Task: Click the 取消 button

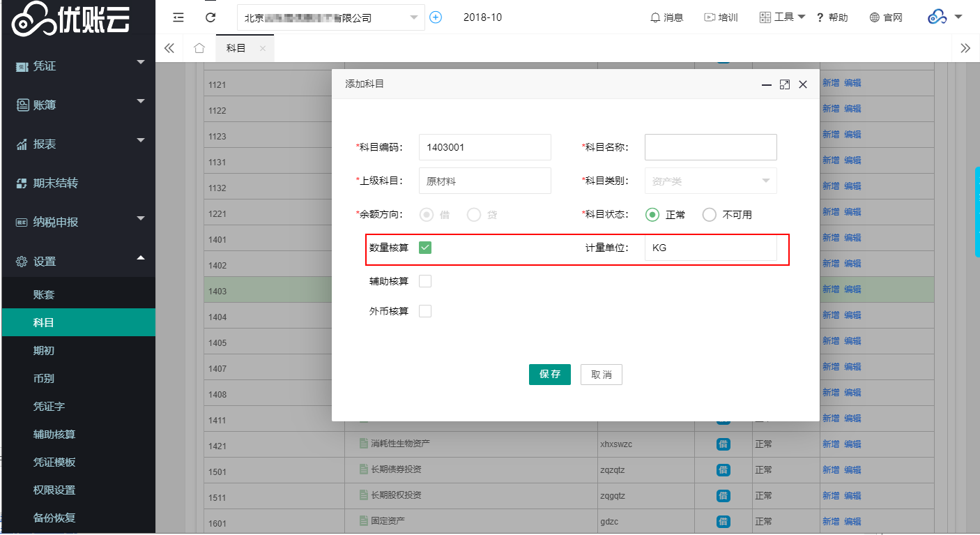Action: [602, 375]
